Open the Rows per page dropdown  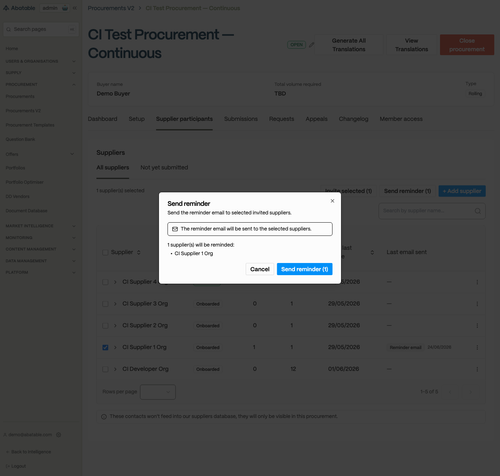(x=158, y=392)
